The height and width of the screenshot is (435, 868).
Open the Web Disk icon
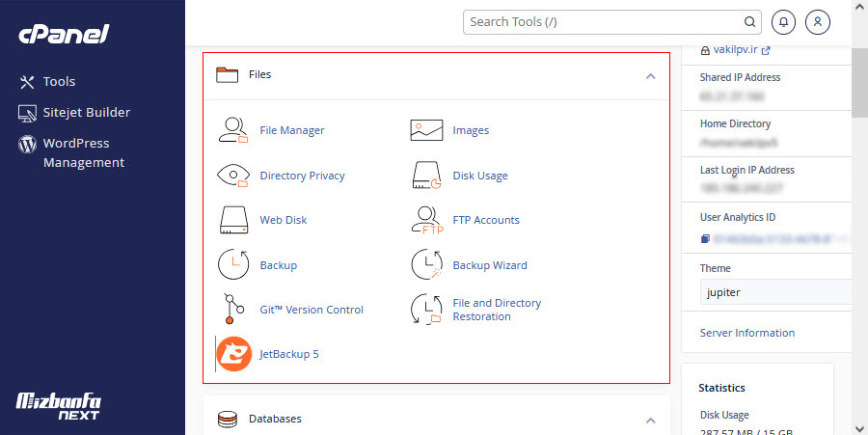[x=233, y=220]
